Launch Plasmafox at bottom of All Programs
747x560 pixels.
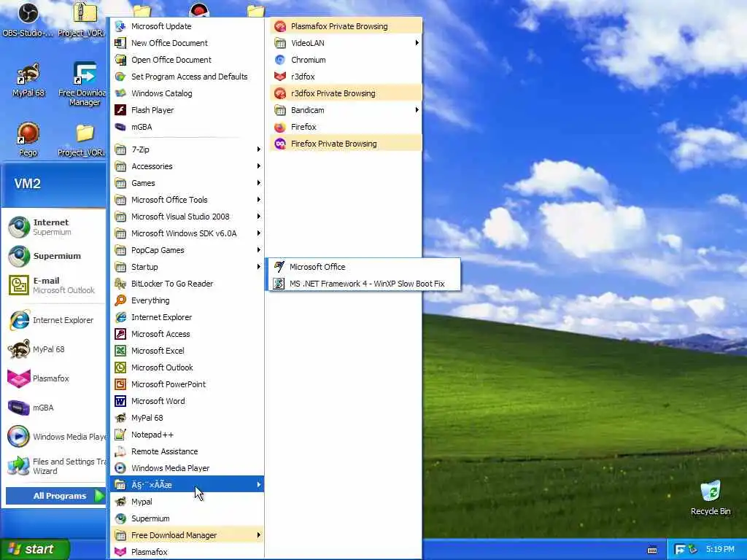(x=187, y=552)
